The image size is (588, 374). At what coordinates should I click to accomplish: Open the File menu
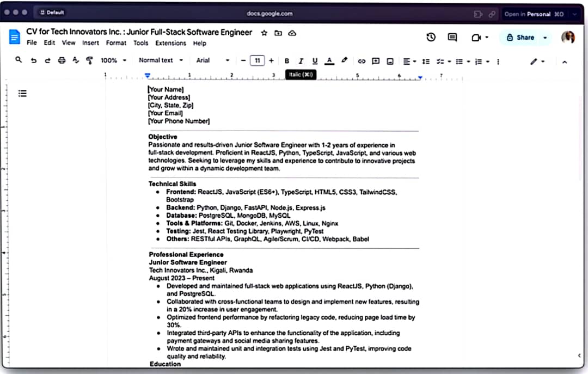tap(32, 43)
